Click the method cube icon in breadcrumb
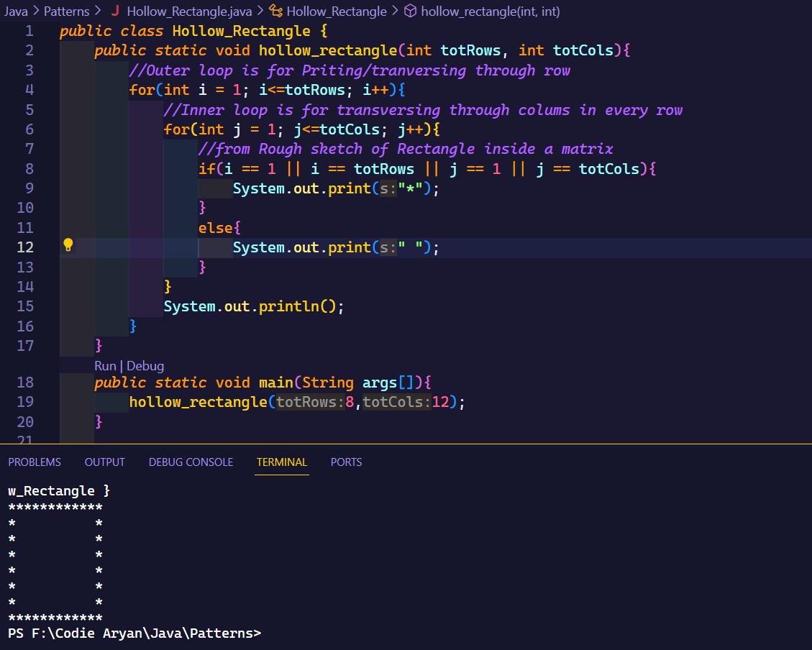Viewport: 812px width, 650px height. tap(410, 11)
